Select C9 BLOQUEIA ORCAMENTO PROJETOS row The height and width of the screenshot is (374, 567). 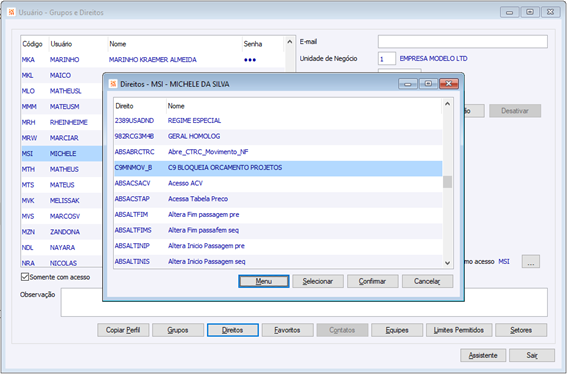tap(278, 167)
